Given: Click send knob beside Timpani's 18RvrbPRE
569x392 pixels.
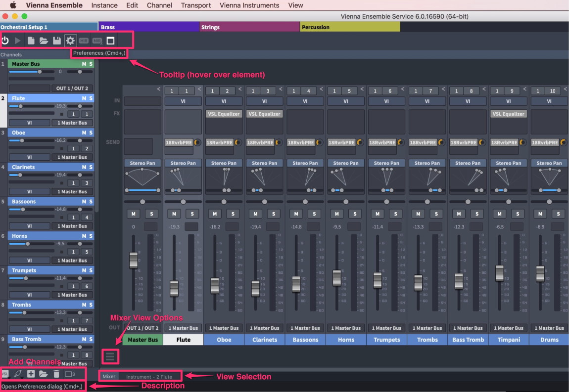Looking at the screenshot, I should tap(522, 142).
